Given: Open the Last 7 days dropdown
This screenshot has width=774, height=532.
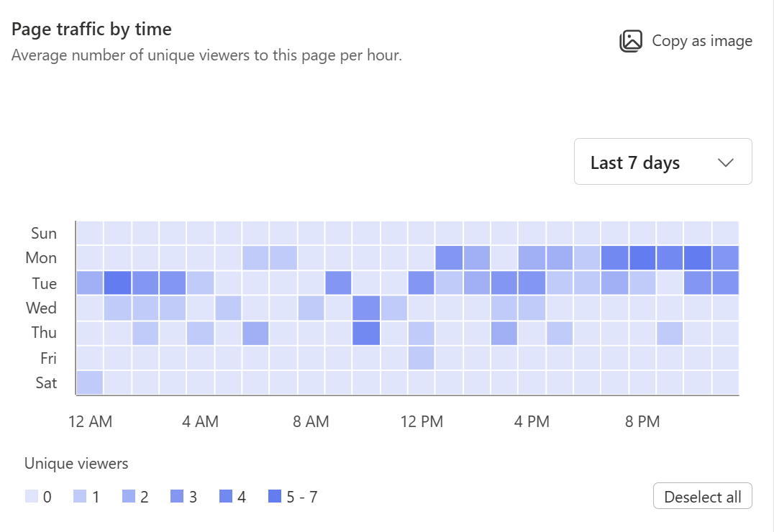Looking at the screenshot, I should [x=662, y=162].
